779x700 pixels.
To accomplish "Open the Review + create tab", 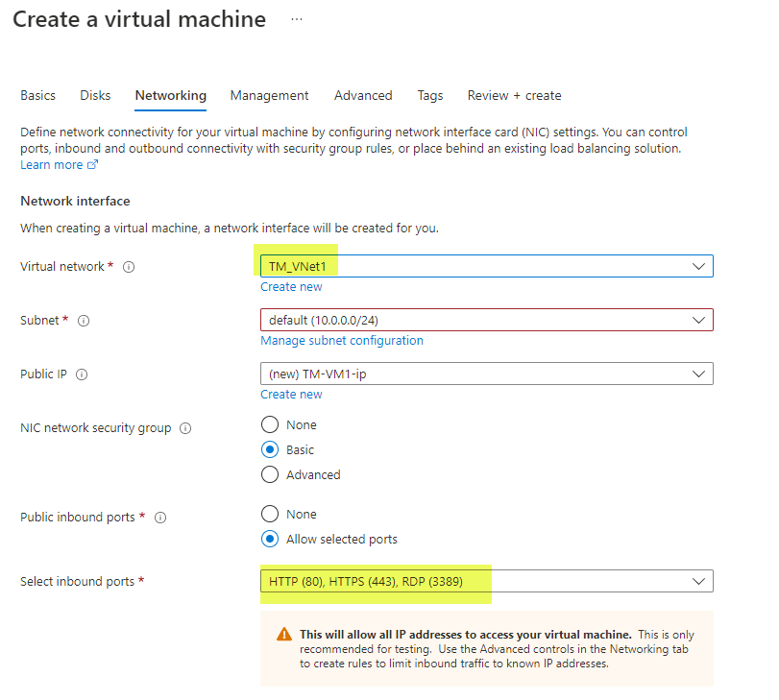I will (x=514, y=95).
